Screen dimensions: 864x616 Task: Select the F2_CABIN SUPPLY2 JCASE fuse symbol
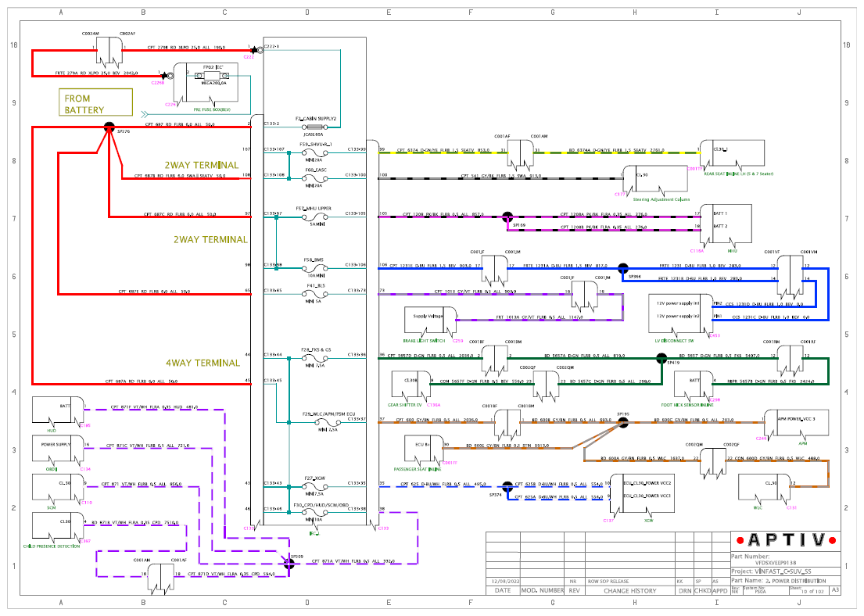point(314,127)
